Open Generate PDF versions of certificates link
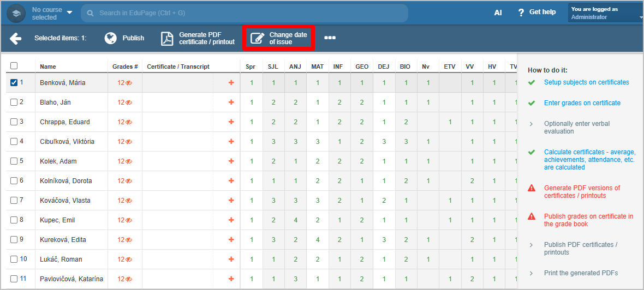The width and height of the screenshot is (644, 290). pyautogui.click(x=582, y=192)
